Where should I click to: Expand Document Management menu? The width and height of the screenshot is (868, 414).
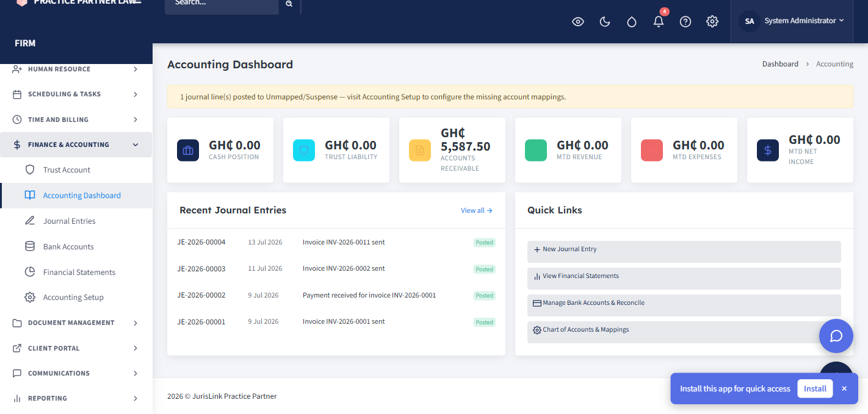pos(76,323)
